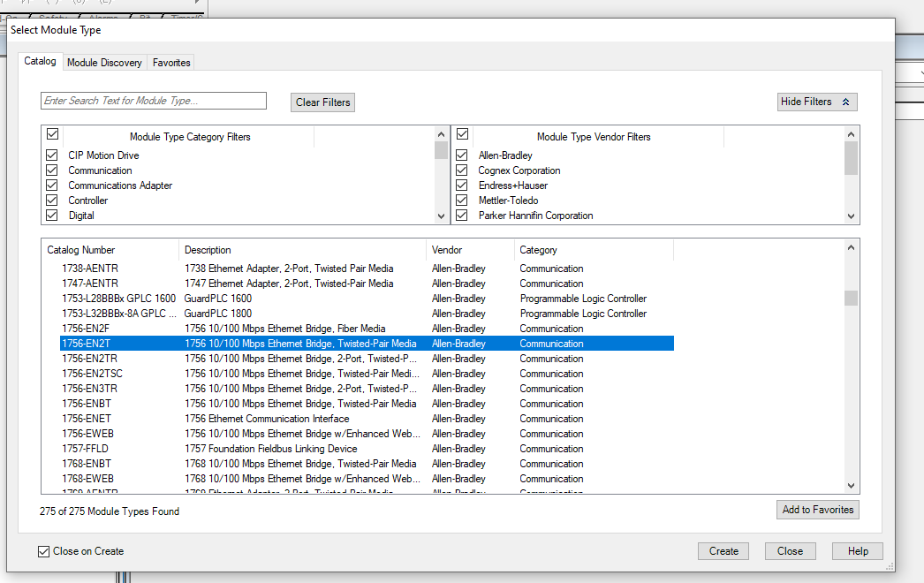
Task: Click the category filters scroll up arrow
Action: pyautogui.click(x=441, y=134)
